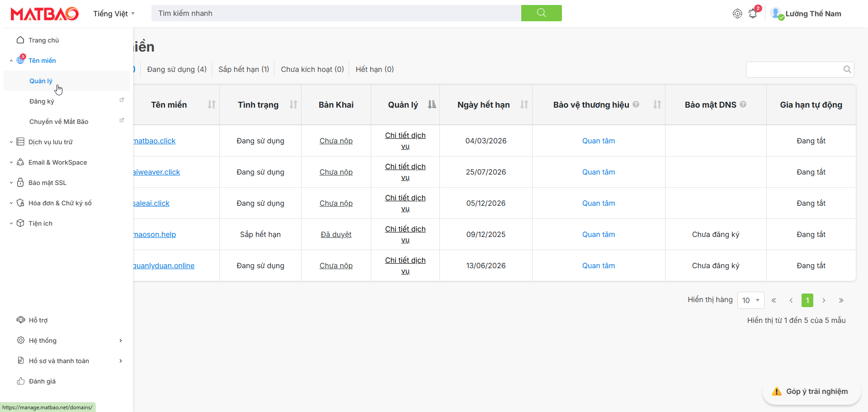The width and height of the screenshot is (868, 412).
Task: Sort by Ngày hết hạn column arrows
Action: (524, 105)
